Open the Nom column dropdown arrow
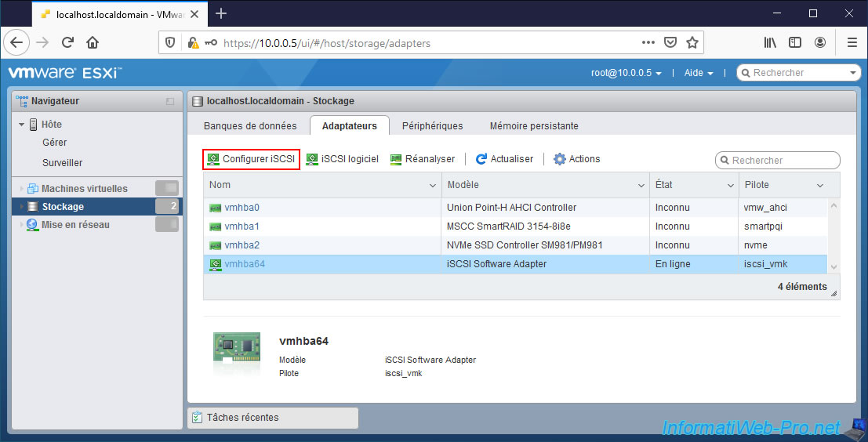868x442 pixels. click(433, 186)
